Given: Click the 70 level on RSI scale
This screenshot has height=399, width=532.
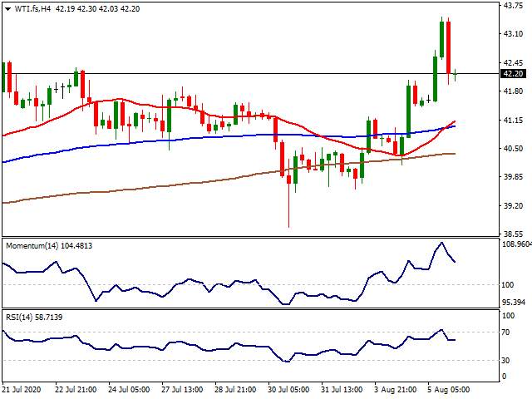Looking at the screenshot, I should 506,332.
